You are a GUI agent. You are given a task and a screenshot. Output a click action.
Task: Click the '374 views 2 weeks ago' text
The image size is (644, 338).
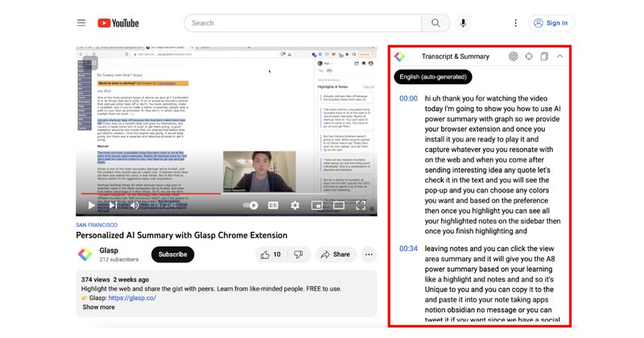click(115, 280)
